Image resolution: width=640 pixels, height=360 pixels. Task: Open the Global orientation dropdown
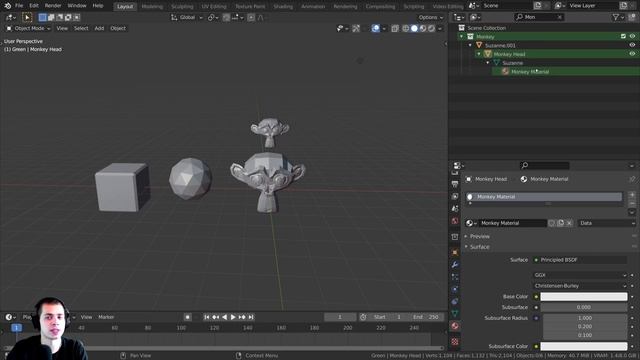[187, 17]
